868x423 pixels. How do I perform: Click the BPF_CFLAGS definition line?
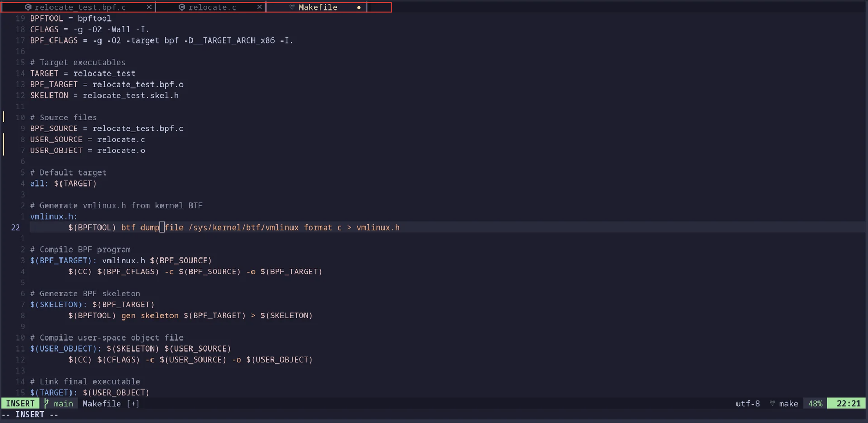point(162,40)
